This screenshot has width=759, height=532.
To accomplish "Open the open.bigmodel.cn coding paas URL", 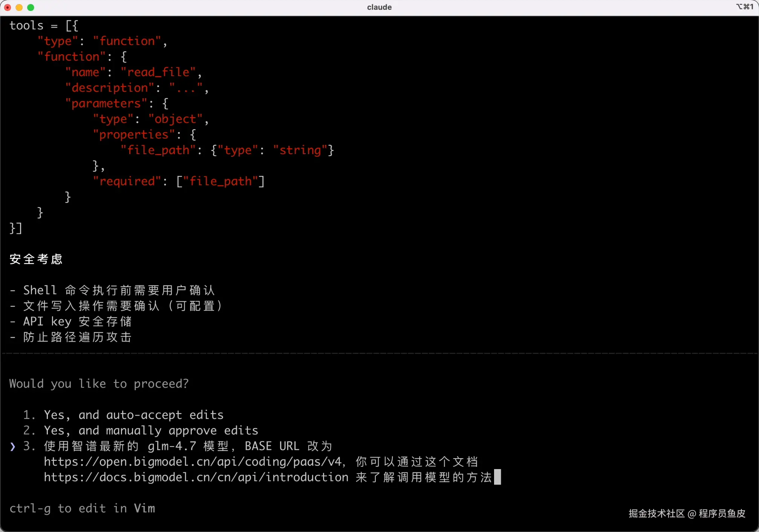I will 192,462.
